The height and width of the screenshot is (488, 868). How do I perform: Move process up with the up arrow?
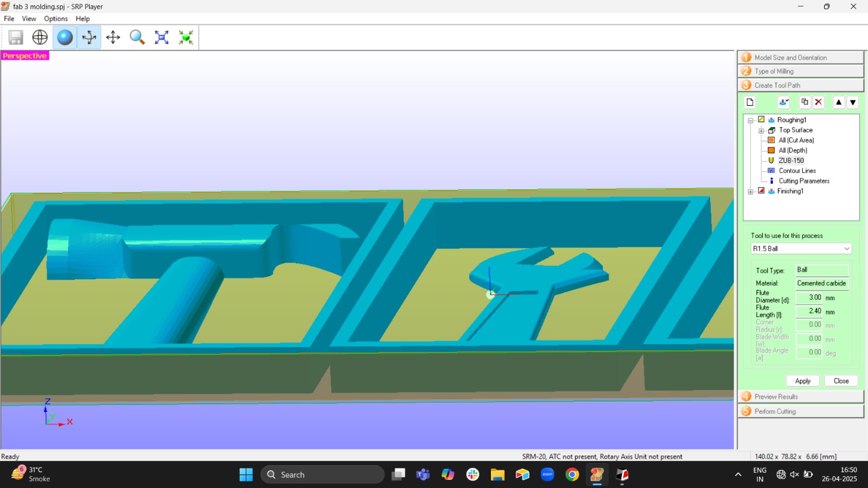(x=839, y=102)
